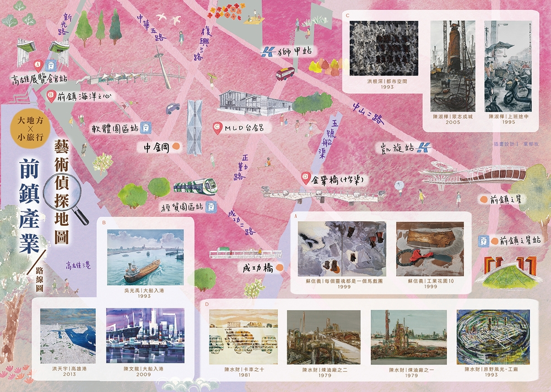
Task: Click the MLD台鋁 label
Action: point(244,128)
